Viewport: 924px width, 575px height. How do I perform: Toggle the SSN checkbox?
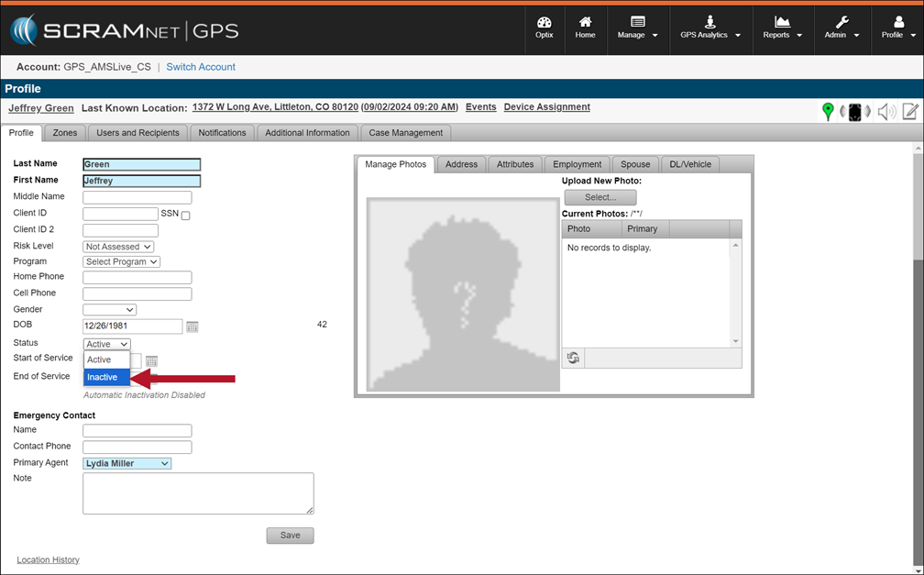[185, 216]
